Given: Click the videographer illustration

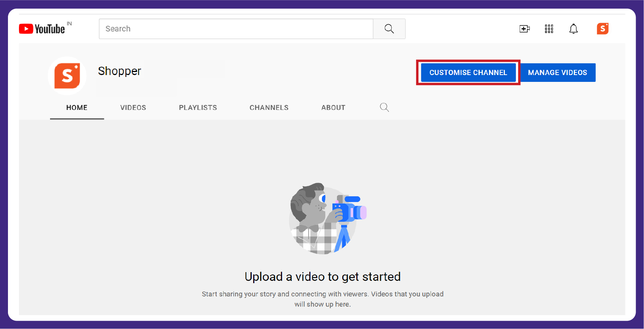Looking at the screenshot, I should click(327, 219).
